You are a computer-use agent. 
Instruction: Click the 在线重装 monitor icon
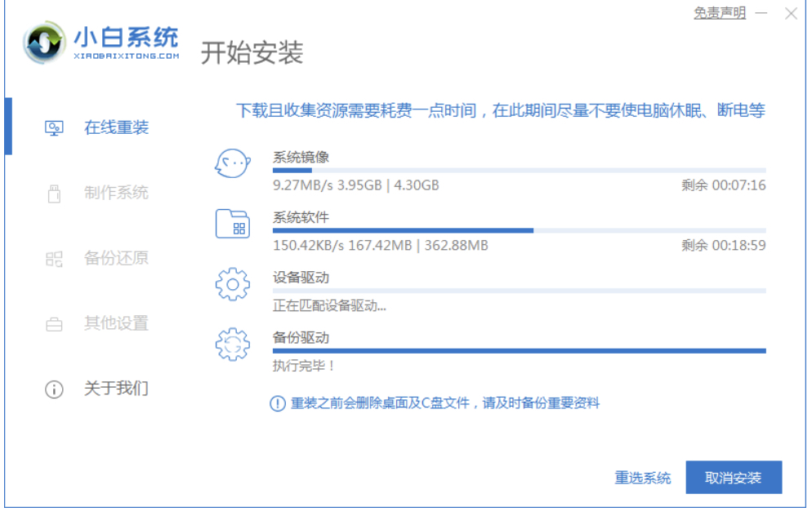pos(54,128)
